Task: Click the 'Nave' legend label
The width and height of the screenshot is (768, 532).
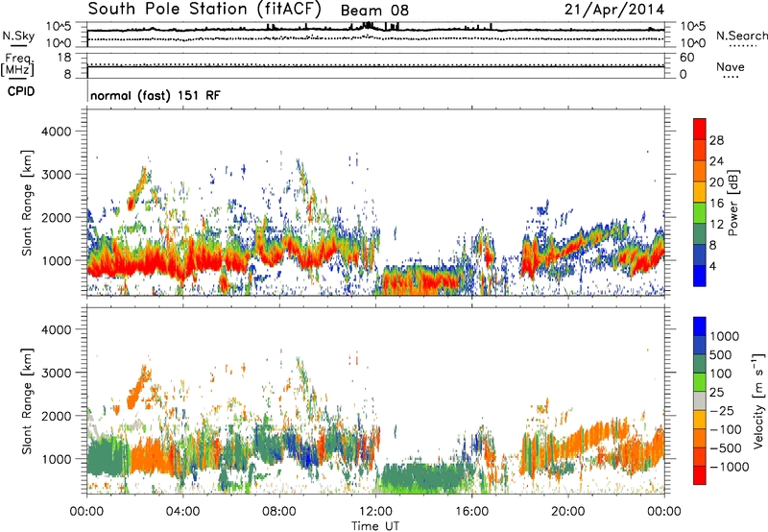Action: pyautogui.click(x=730, y=66)
